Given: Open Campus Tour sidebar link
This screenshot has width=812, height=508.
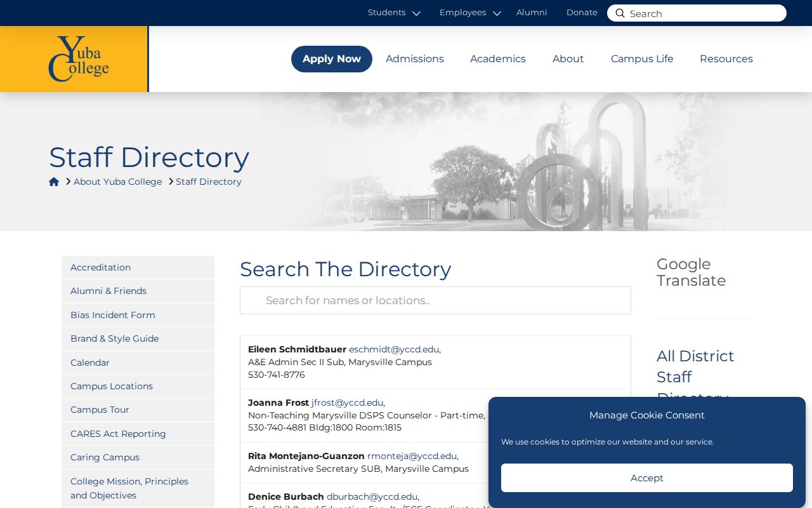Looking at the screenshot, I should (138, 410).
